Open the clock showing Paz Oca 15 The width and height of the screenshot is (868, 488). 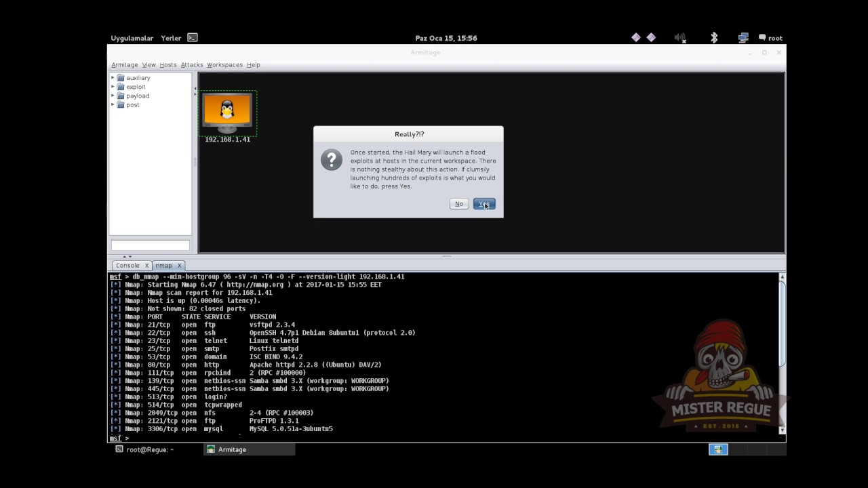(446, 38)
